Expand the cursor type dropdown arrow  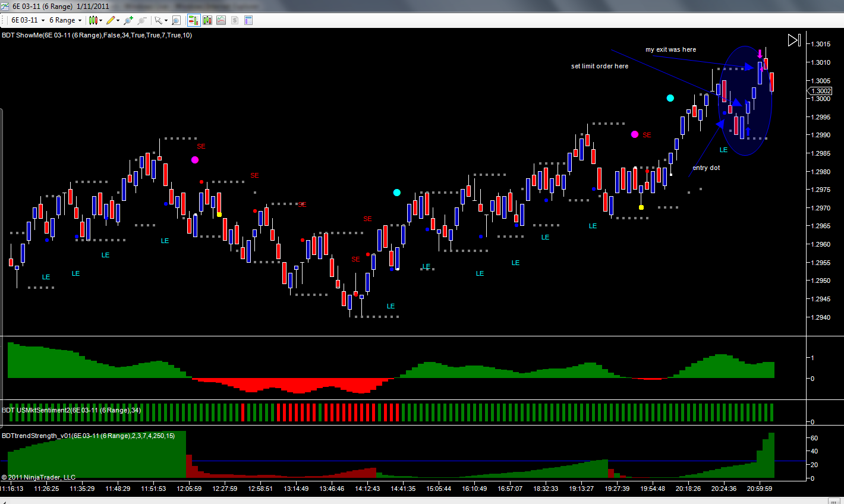(x=166, y=20)
